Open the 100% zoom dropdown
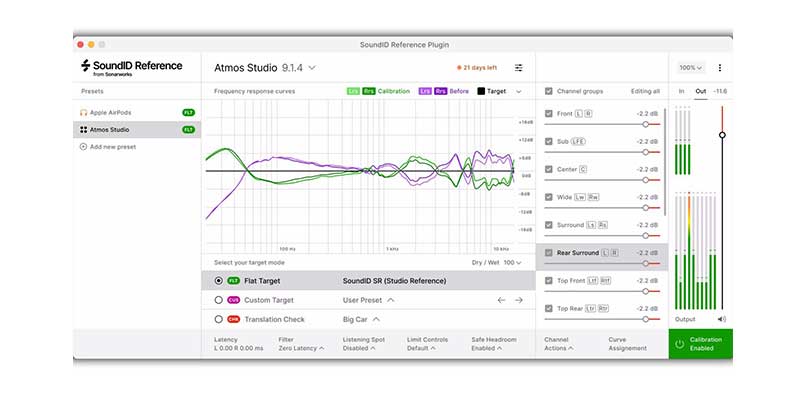The width and height of the screenshot is (800, 400). 691,67
